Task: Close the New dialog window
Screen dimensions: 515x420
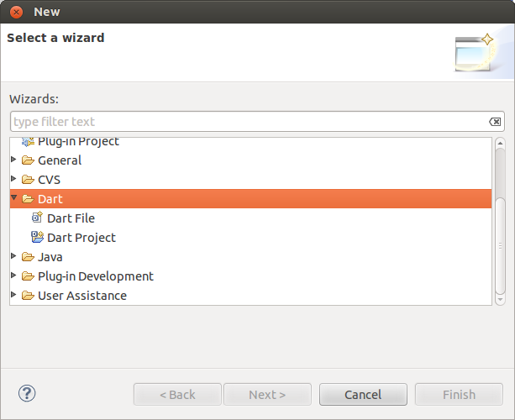Action: pos(16,12)
